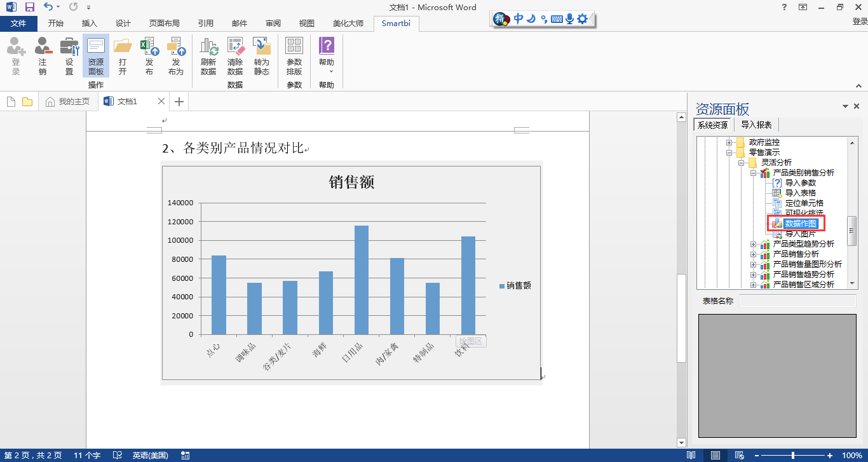868x462 pixels.
Task: Click the 日用品 bar in chart
Action: 362,280
